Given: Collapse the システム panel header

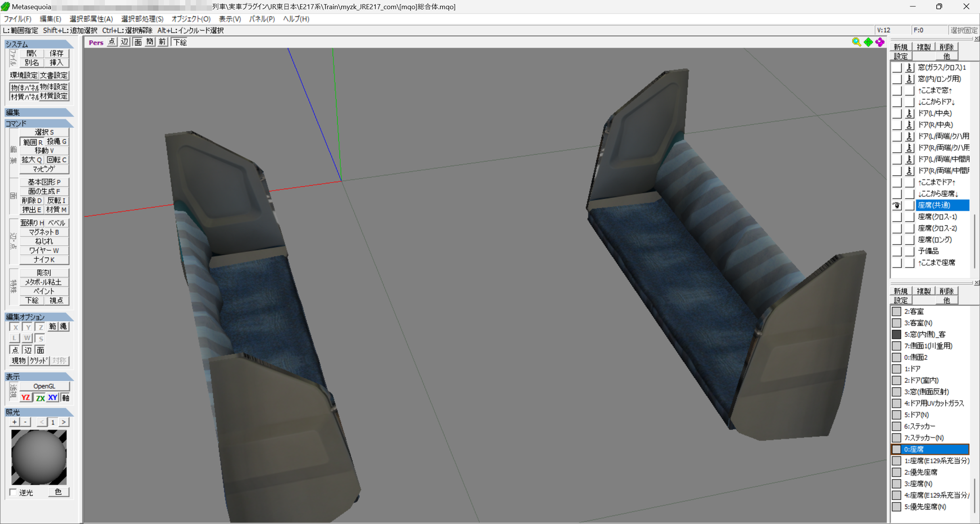Looking at the screenshot, I should [39, 44].
